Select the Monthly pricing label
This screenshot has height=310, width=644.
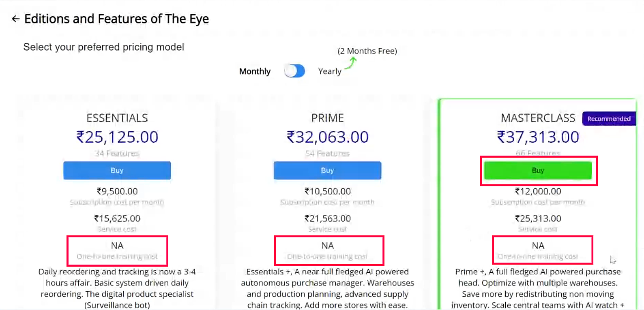pyautogui.click(x=255, y=71)
